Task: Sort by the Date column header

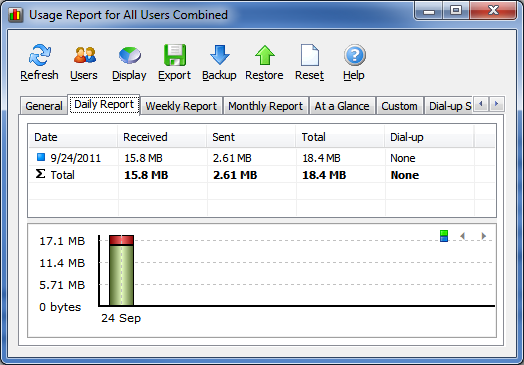Action: click(73, 137)
